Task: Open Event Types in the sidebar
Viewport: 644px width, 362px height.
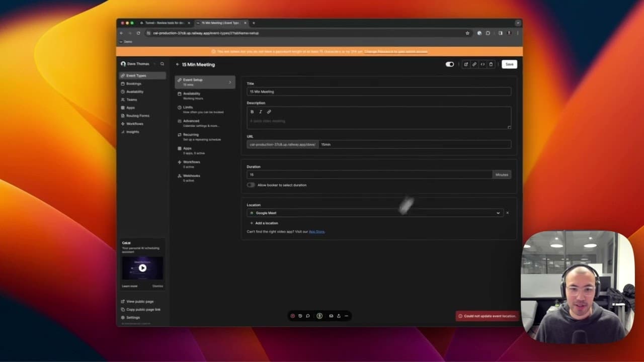Action: (142, 75)
